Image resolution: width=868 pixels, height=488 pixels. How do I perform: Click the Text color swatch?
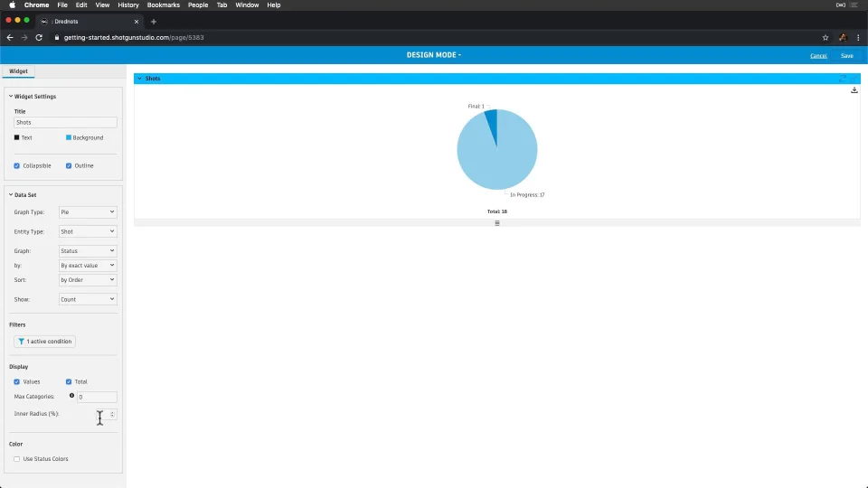click(16, 137)
